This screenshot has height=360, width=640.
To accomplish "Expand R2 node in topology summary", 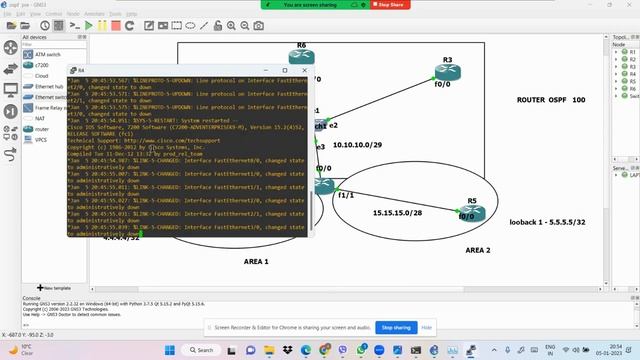I will [616, 59].
